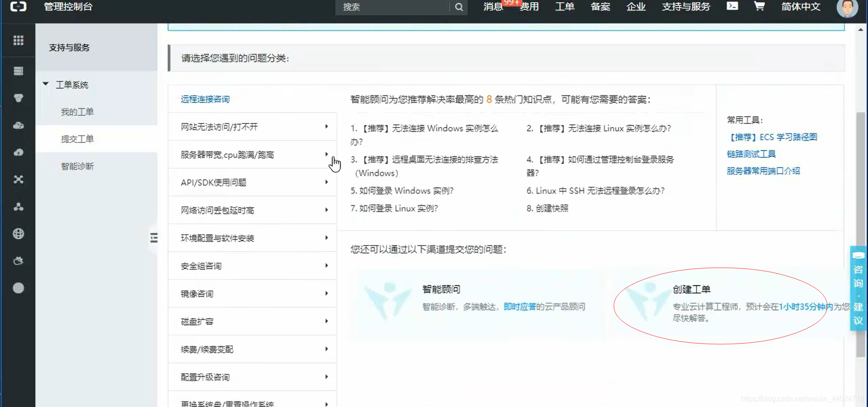This screenshot has height=407, width=868.
Task: Open 费用 billing menu
Action: coord(529,7)
